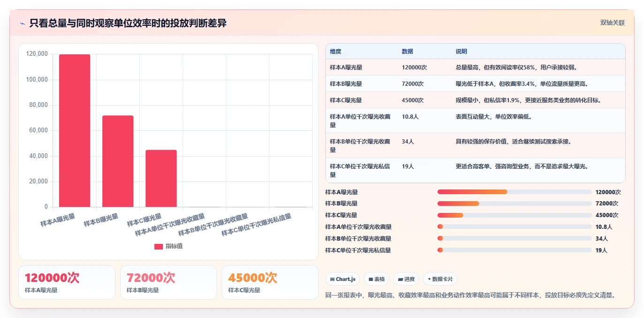
Task: Click y-axis label 20,000
Action: (38, 182)
